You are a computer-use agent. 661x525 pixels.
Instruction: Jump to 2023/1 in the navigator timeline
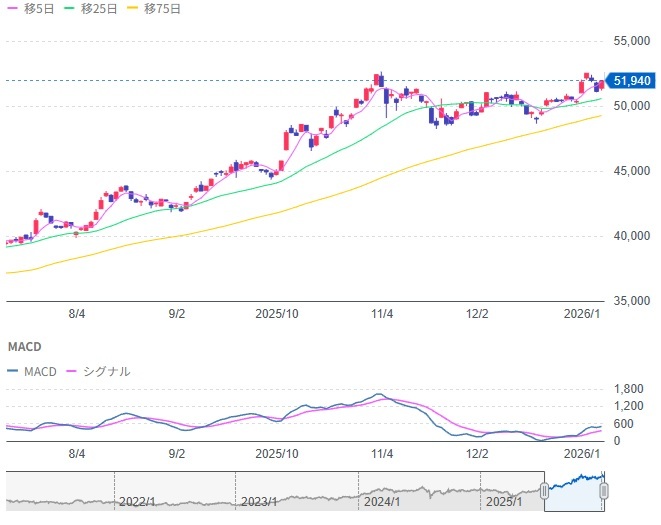(259, 501)
